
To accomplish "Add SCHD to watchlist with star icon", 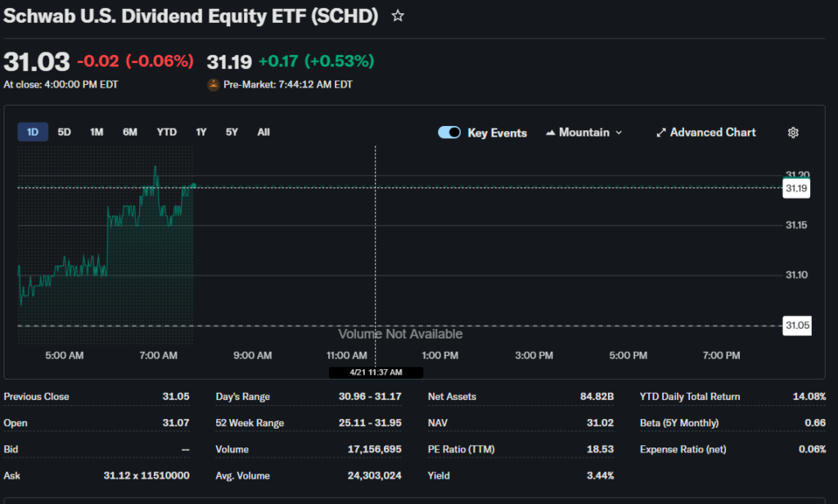I will pyautogui.click(x=398, y=16).
